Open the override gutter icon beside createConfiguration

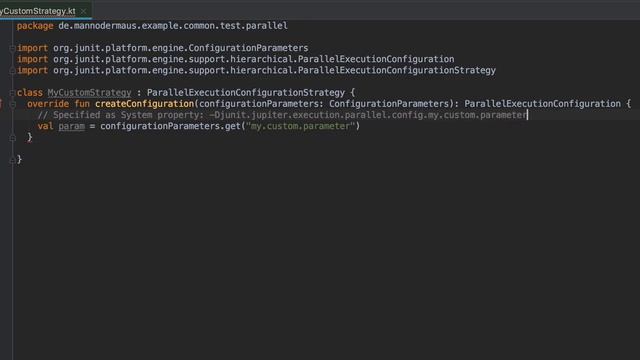pyautogui.click(x=1, y=104)
